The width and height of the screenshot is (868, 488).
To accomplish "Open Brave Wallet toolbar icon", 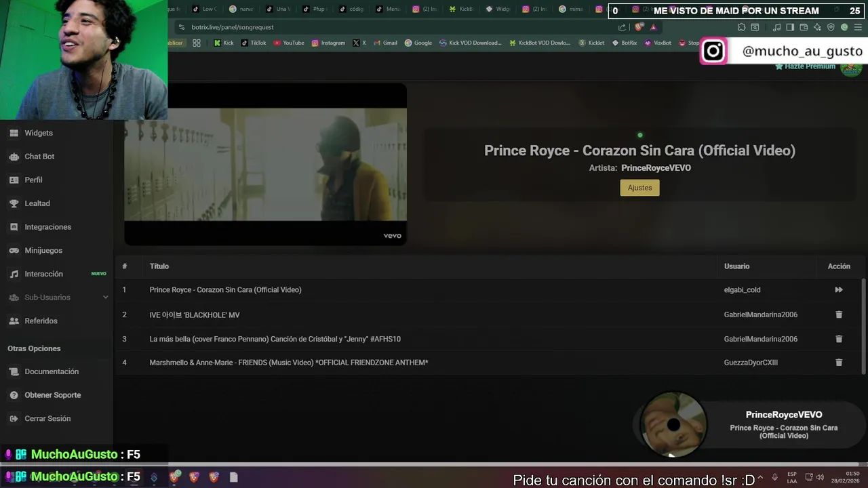I will click(804, 27).
